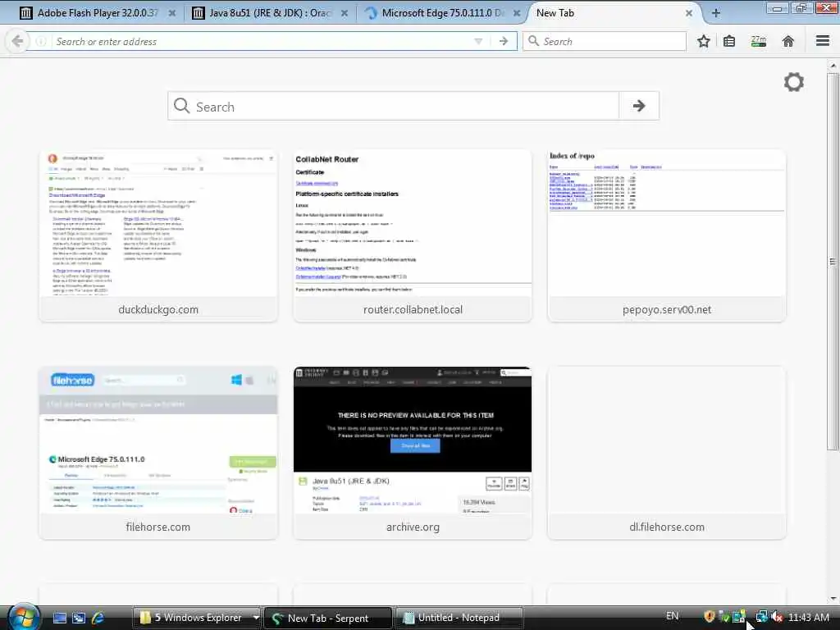Show bookmarks list icon in toolbar
Viewport: 840px width, 630px height.
[729, 41]
